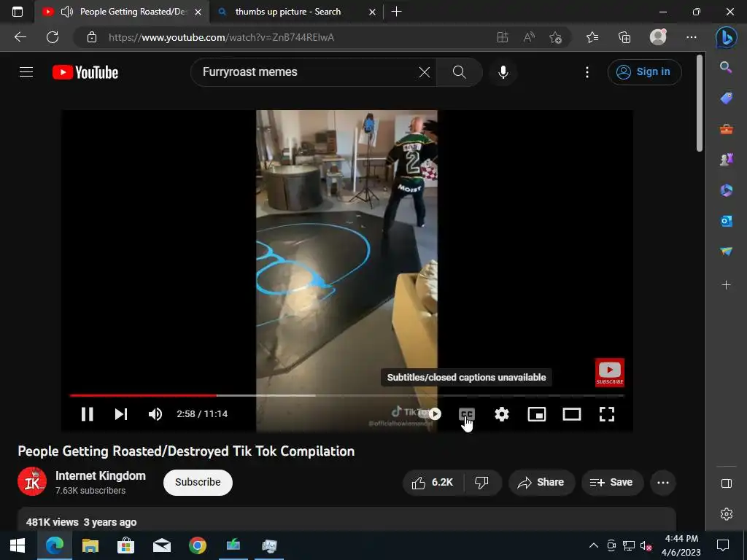Subscribe to Internet Kingdom channel

(x=198, y=482)
